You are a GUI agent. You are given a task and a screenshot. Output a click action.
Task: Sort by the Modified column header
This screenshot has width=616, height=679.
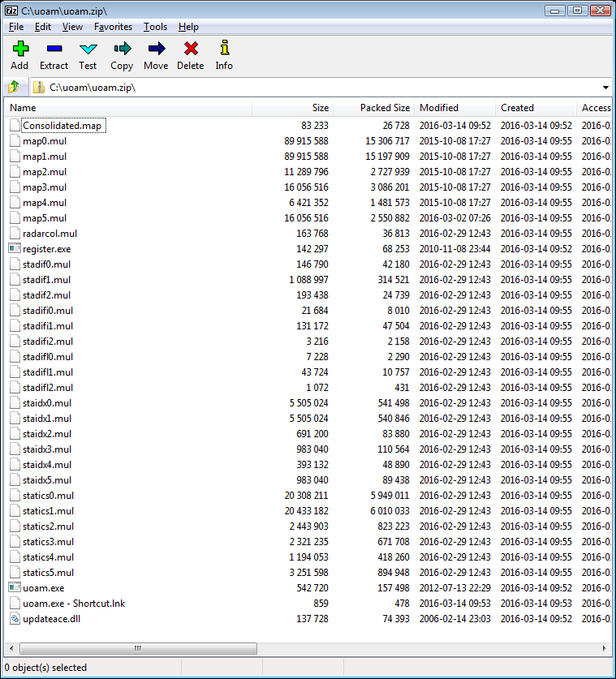[454, 108]
